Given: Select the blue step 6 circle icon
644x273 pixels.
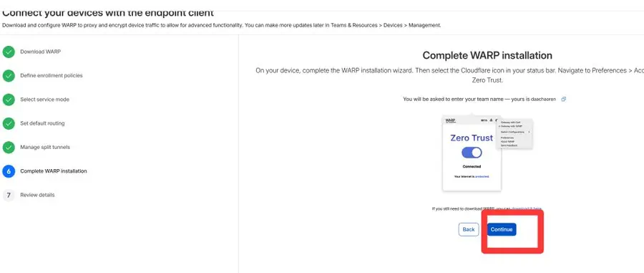Looking at the screenshot, I should pyautogui.click(x=9, y=171).
